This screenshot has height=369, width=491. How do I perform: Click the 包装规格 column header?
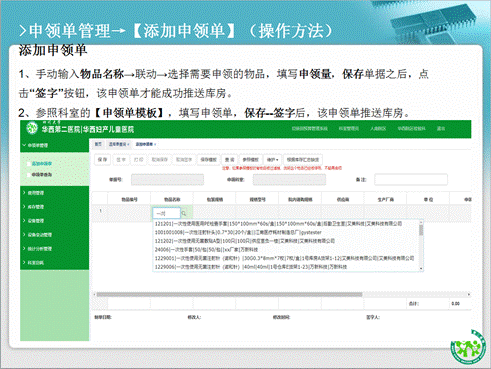click(214, 199)
